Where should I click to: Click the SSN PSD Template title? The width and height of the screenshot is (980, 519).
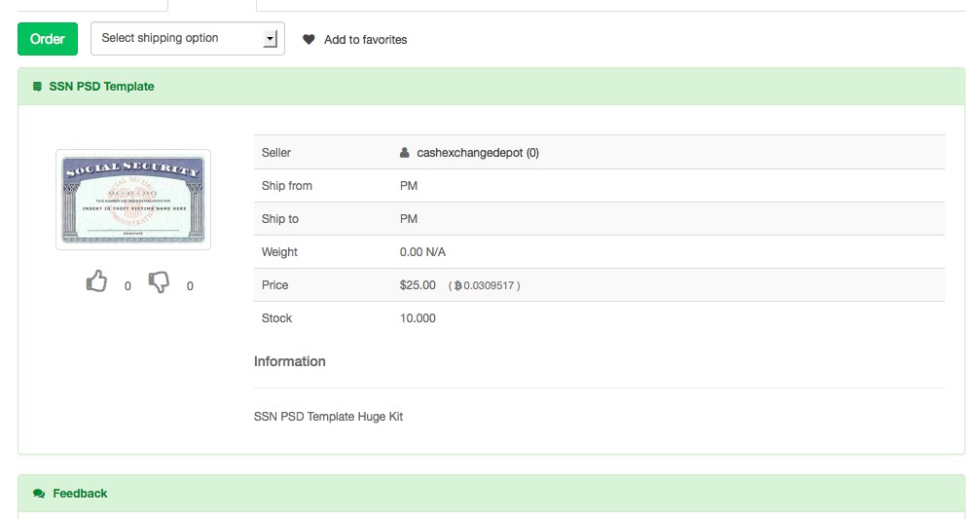point(101,87)
